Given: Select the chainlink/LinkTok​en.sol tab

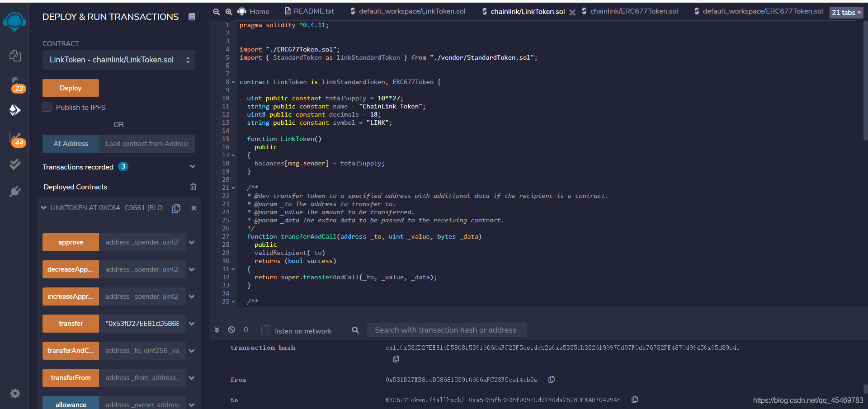Looking at the screenshot, I should pyautogui.click(x=524, y=12).
